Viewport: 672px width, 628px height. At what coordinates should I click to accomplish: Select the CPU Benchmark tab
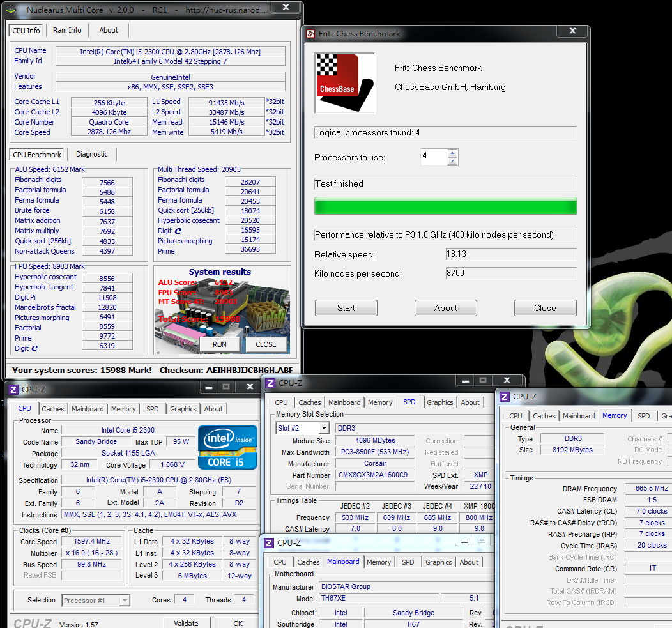click(37, 155)
